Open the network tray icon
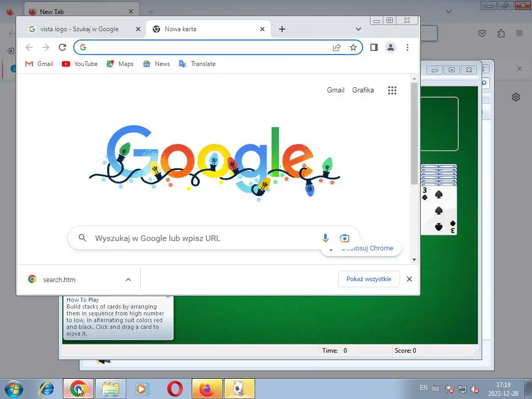This screenshot has height=399, width=532. tap(462, 389)
